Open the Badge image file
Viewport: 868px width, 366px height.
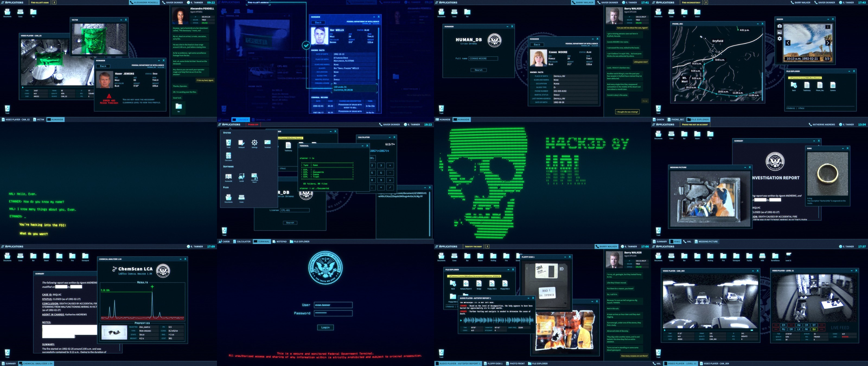click(479, 284)
